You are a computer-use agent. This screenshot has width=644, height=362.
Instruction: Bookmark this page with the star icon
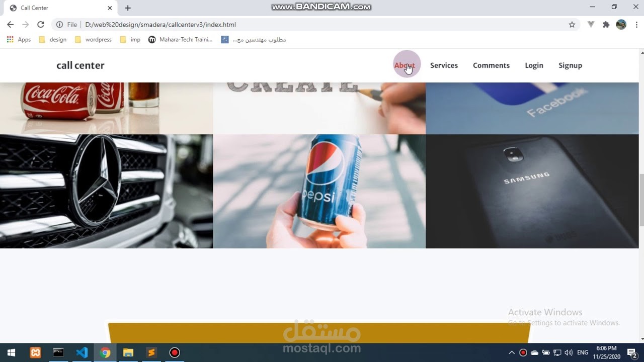[x=572, y=24]
